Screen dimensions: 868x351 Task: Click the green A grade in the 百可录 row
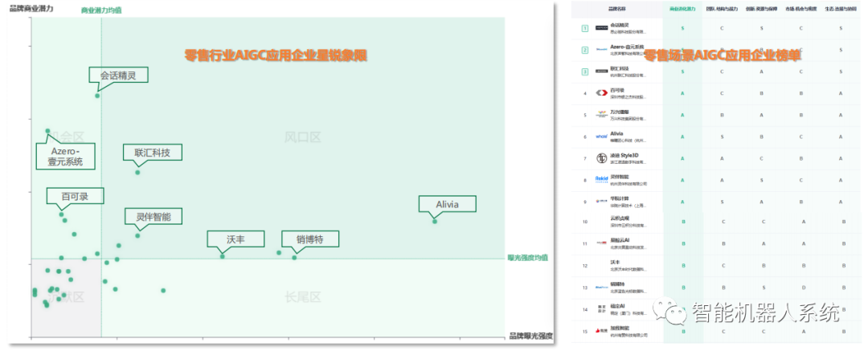[682, 93]
